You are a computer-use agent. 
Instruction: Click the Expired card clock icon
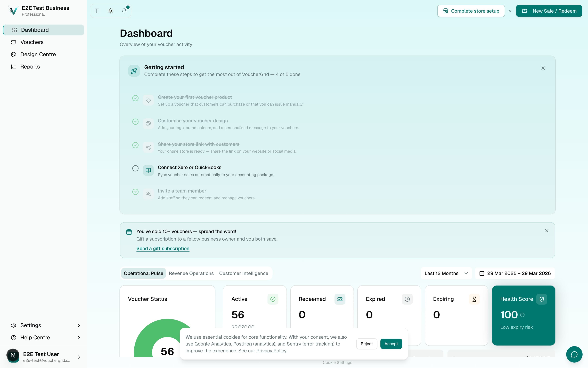click(x=407, y=299)
